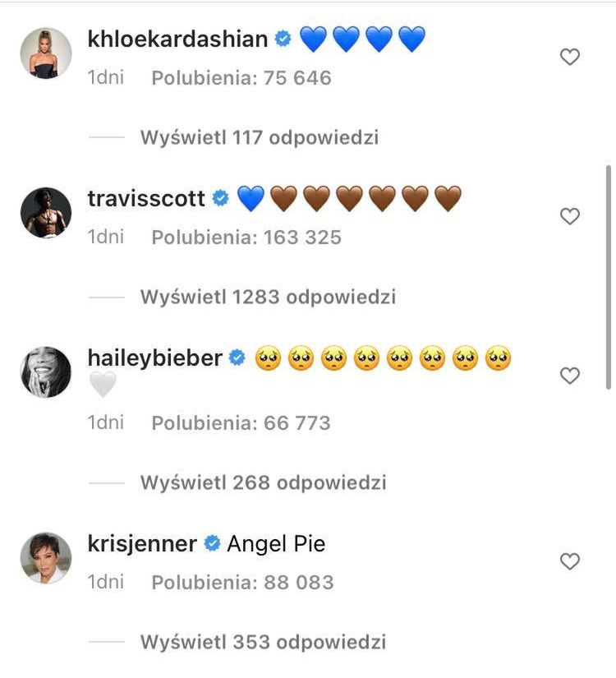
Task: Open the travisscott username link
Action: click(x=146, y=198)
